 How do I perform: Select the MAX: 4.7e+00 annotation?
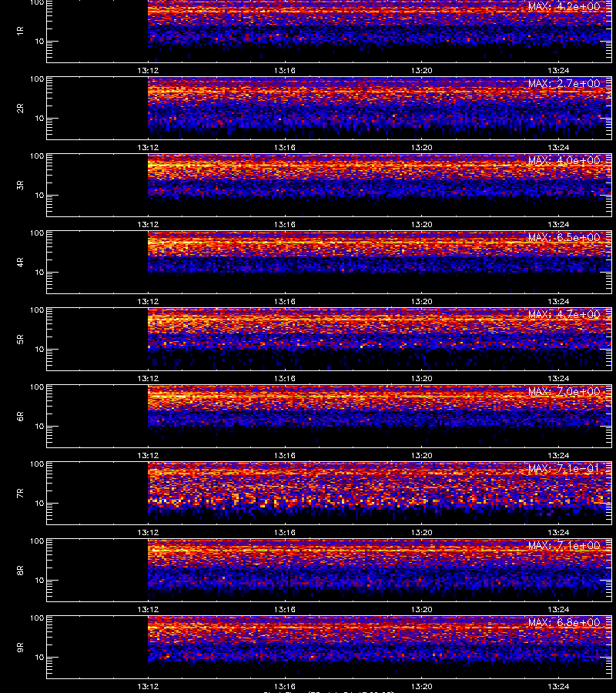pos(564,314)
